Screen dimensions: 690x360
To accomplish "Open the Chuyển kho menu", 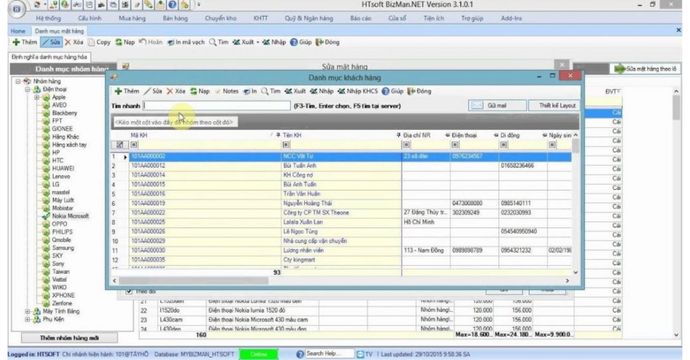I will coord(220,18).
